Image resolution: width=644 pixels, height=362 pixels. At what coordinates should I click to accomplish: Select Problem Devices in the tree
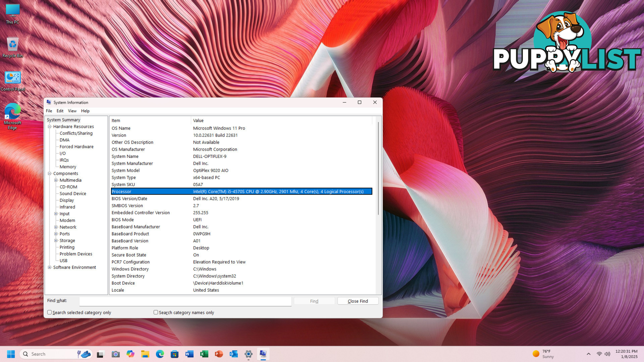(76, 254)
